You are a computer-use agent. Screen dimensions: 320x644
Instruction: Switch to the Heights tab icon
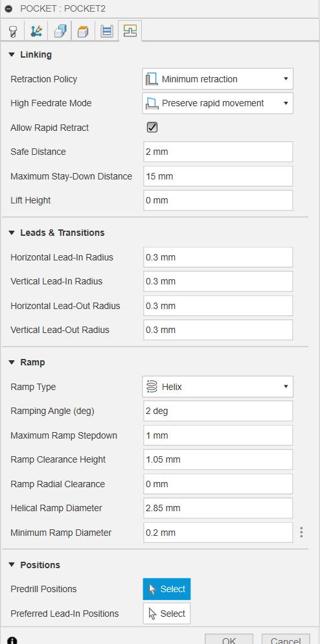(83, 31)
